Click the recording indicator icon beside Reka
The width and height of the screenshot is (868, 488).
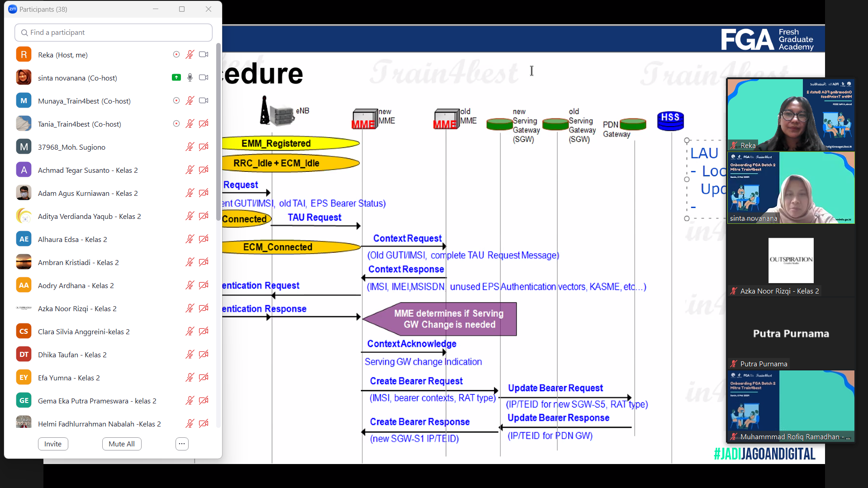pos(176,55)
